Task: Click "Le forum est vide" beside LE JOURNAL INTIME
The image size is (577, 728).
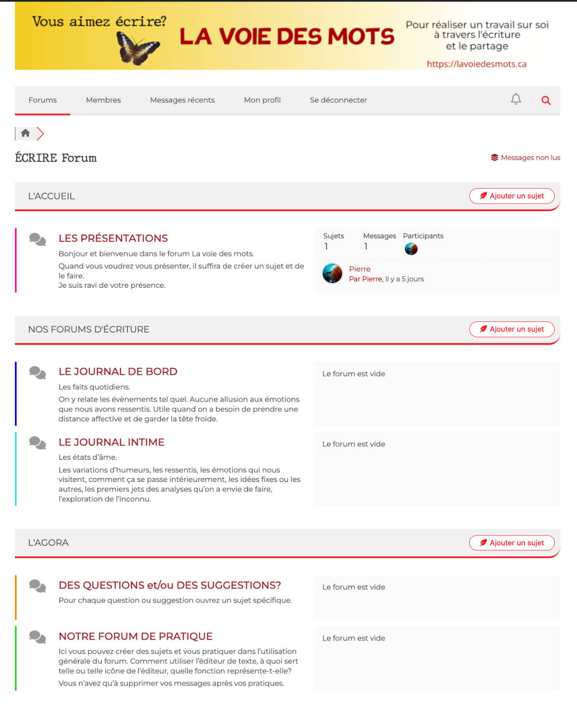Action: coord(353,444)
